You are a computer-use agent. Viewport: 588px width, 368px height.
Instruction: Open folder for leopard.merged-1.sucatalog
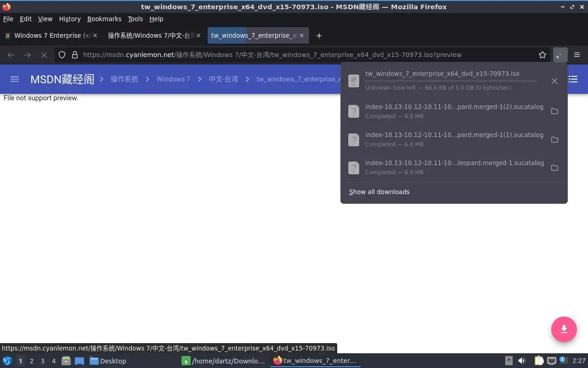pos(554,167)
